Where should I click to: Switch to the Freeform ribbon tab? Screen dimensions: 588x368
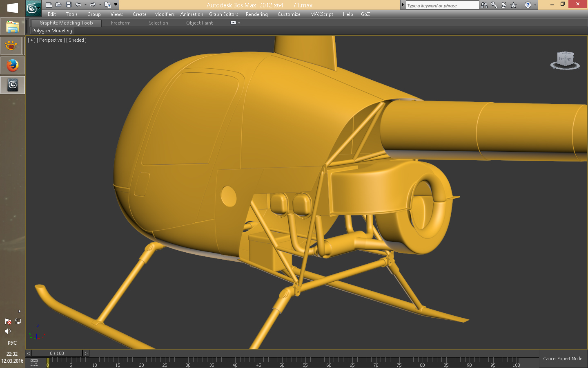click(x=120, y=23)
